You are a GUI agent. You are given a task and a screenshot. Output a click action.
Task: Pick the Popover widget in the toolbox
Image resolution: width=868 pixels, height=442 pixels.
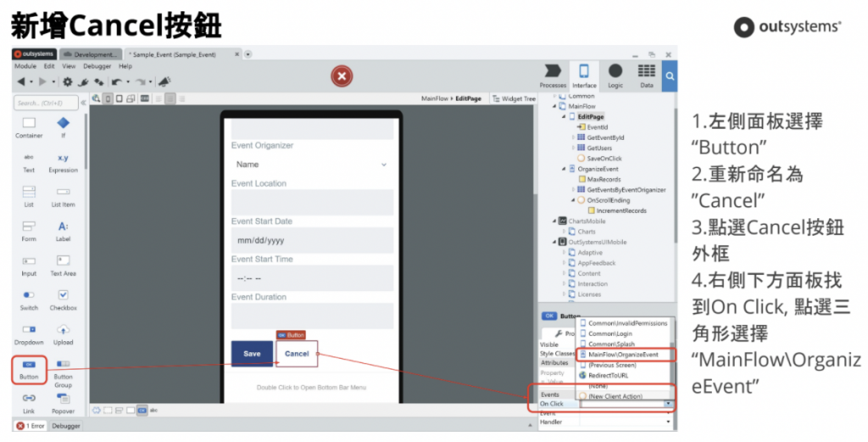(63, 404)
